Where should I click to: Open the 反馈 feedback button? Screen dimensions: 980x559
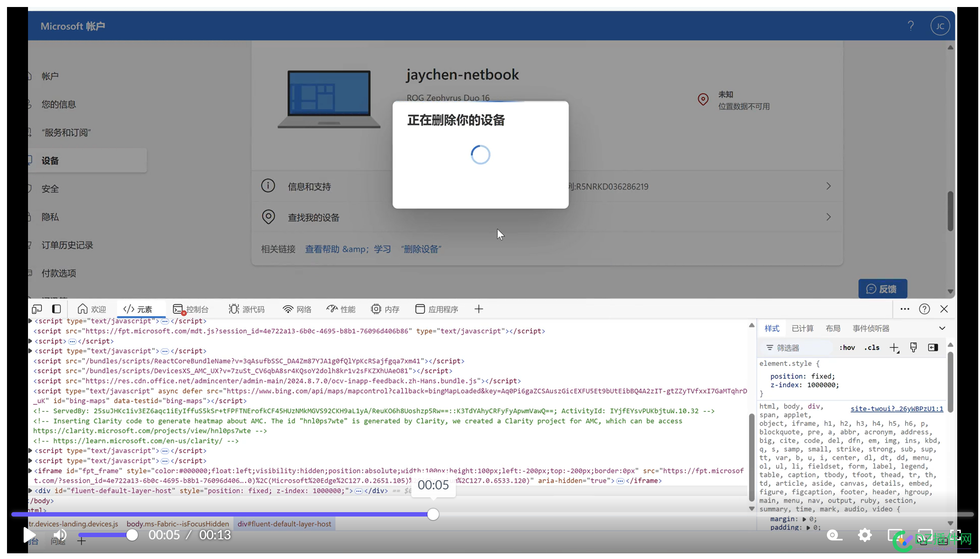[x=882, y=289]
